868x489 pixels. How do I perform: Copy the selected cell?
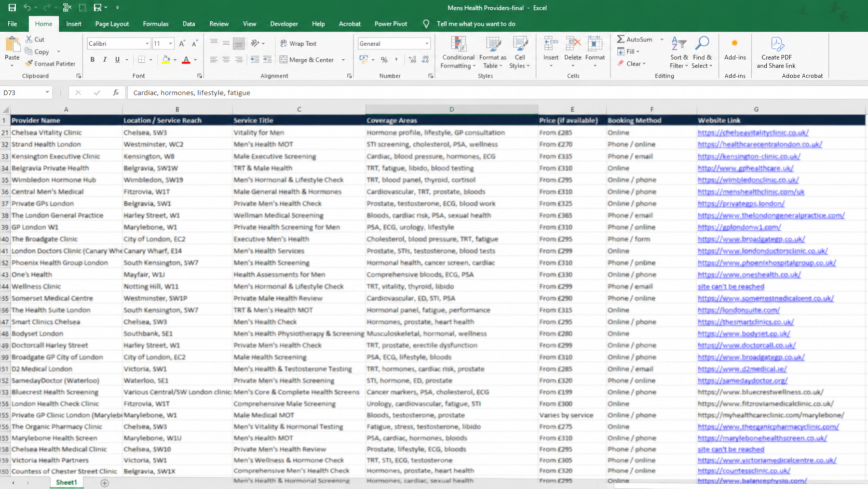click(x=37, y=51)
